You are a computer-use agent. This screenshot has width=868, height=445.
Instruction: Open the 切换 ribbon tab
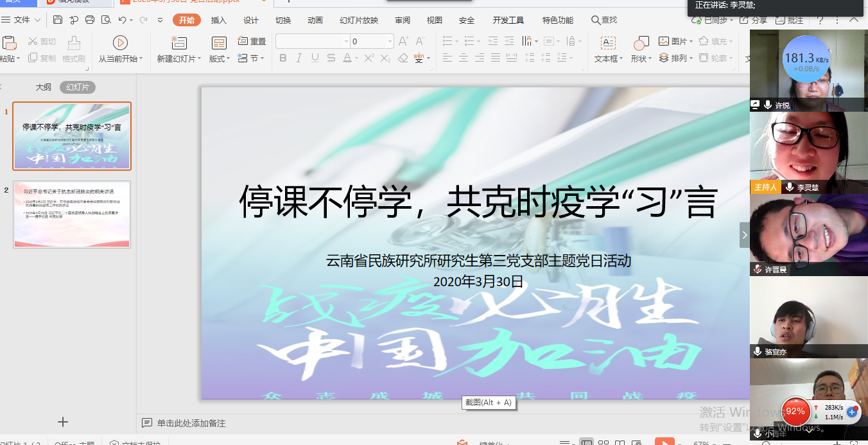coord(283,20)
